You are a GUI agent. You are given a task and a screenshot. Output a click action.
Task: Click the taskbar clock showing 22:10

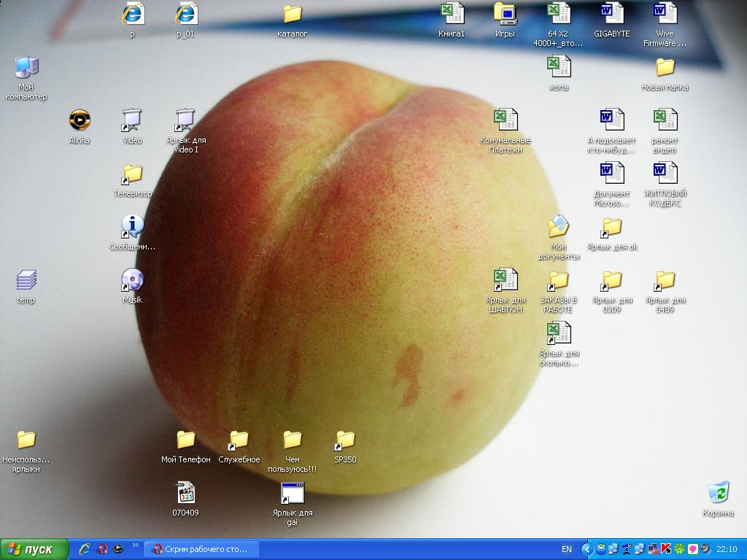(x=727, y=549)
